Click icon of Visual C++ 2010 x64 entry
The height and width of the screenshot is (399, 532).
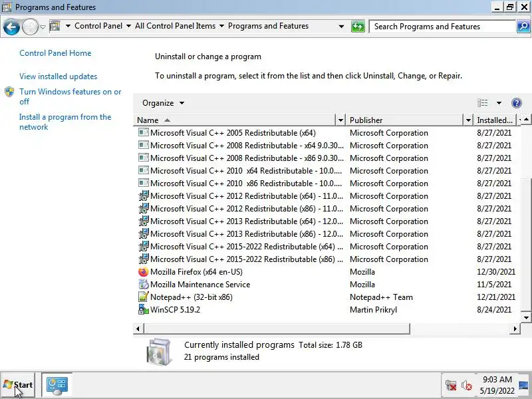[143, 170]
